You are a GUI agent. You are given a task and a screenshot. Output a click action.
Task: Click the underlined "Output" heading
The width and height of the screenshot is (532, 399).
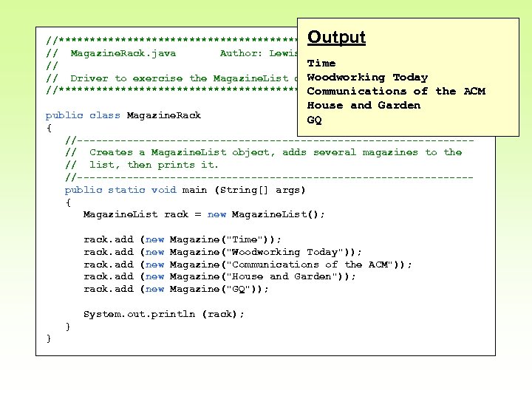tap(336, 38)
